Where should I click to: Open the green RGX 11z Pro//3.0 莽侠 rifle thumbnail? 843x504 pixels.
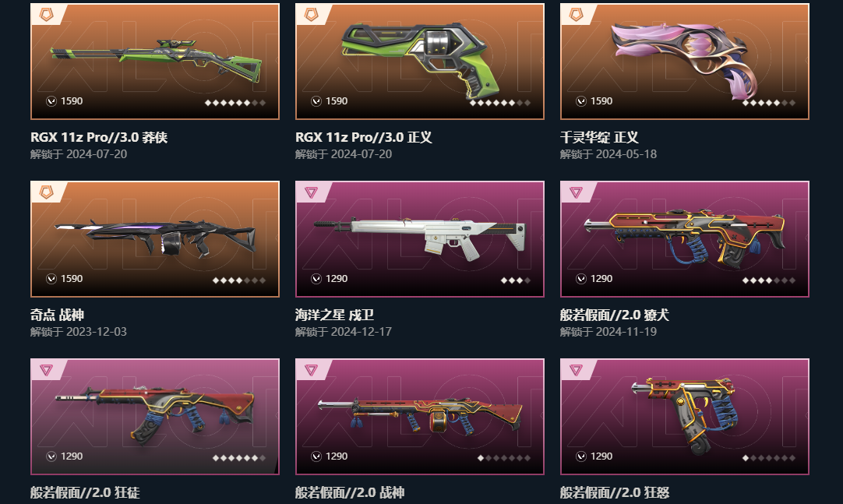(156, 60)
